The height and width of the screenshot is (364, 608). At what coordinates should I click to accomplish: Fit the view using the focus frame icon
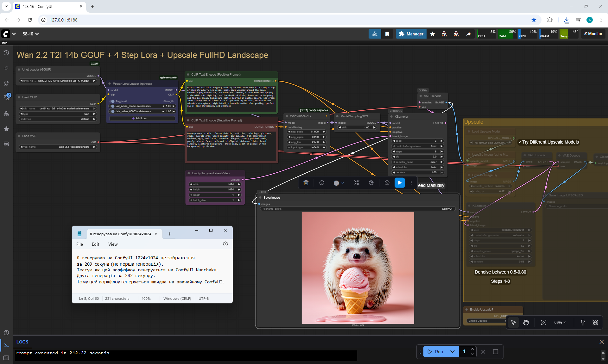click(543, 322)
